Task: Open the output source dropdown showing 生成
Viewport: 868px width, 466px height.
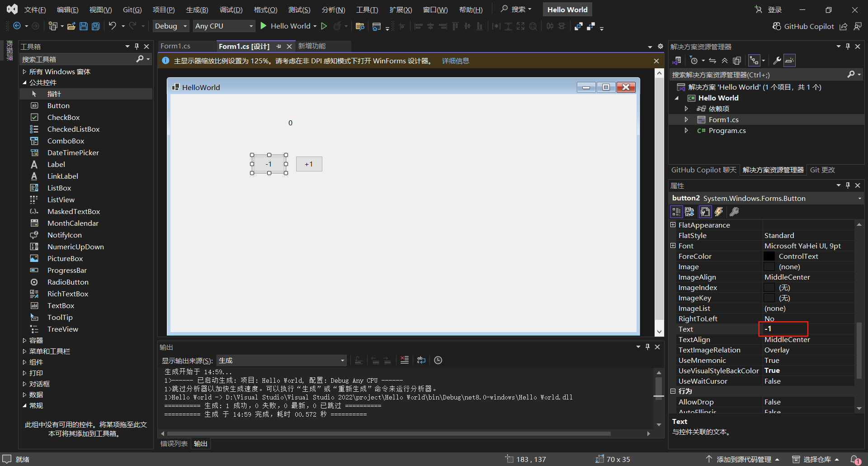Action: (x=282, y=361)
